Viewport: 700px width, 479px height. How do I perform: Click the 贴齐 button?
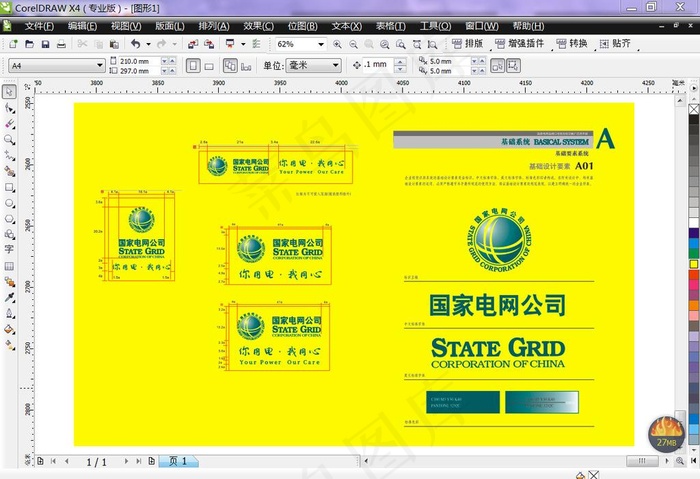pos(615,43)
